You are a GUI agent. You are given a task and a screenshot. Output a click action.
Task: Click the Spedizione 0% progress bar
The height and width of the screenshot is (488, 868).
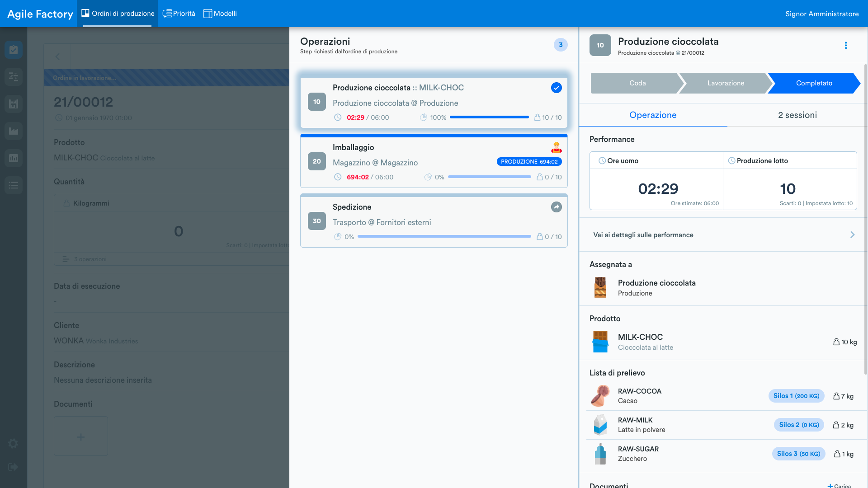(444, 237)
